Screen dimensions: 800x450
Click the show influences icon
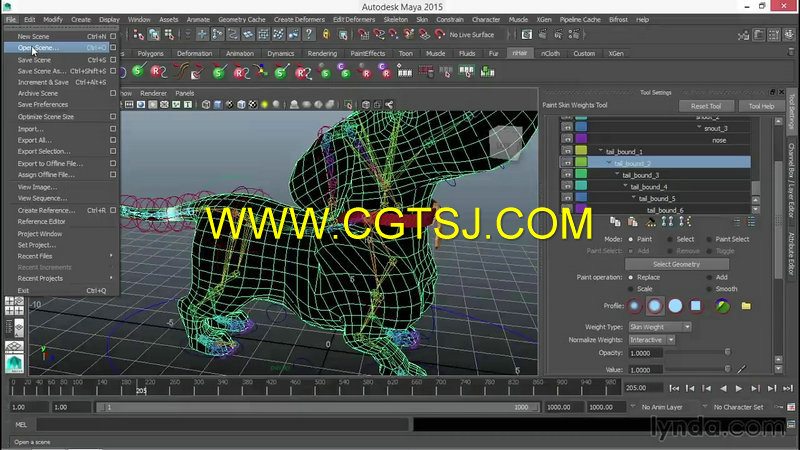(x=685, y=221)
